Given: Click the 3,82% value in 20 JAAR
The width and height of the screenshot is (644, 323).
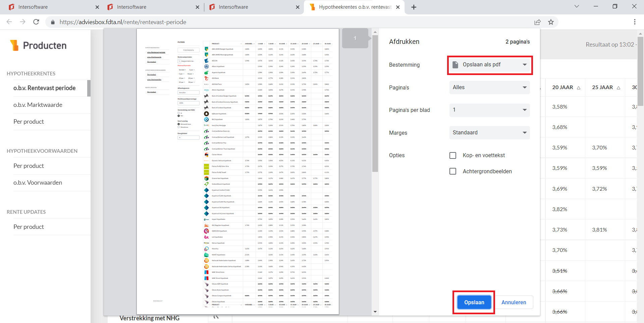Looking at the screenshot, I should 560,209.
